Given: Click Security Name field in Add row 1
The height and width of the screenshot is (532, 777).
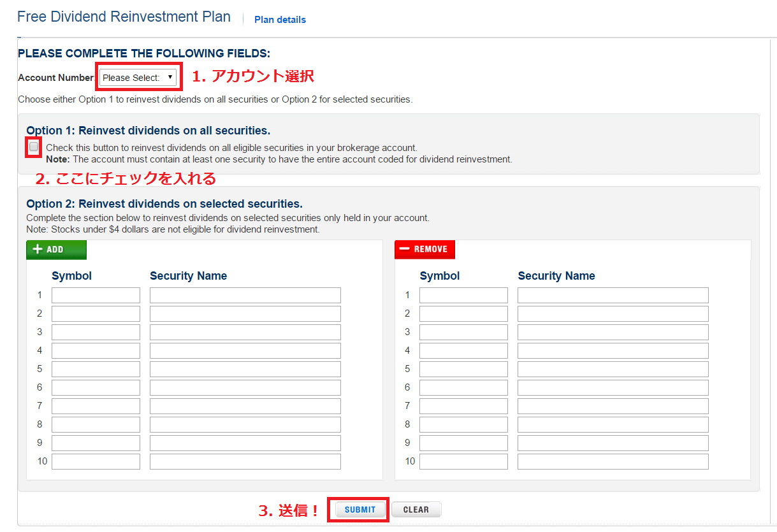Looking at the screenshot, I should click(x=245, y=295).
